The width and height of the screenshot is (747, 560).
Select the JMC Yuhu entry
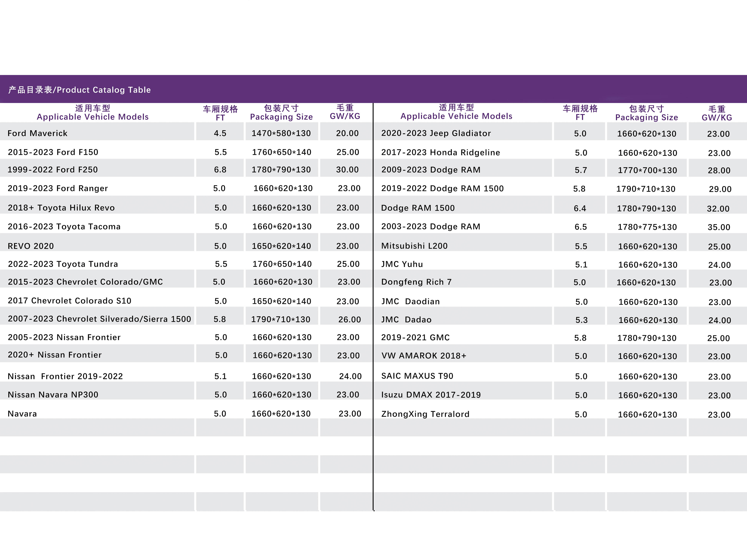tap(402, 264)
